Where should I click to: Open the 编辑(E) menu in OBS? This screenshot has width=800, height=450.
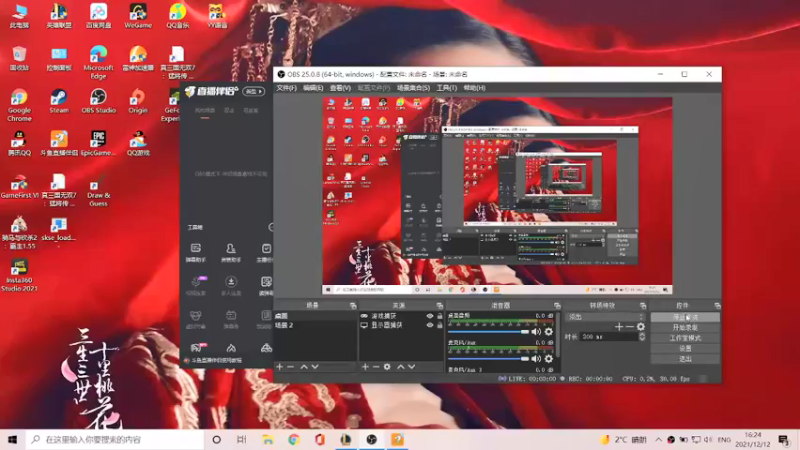pyautogui.click(x=313, y=88)
